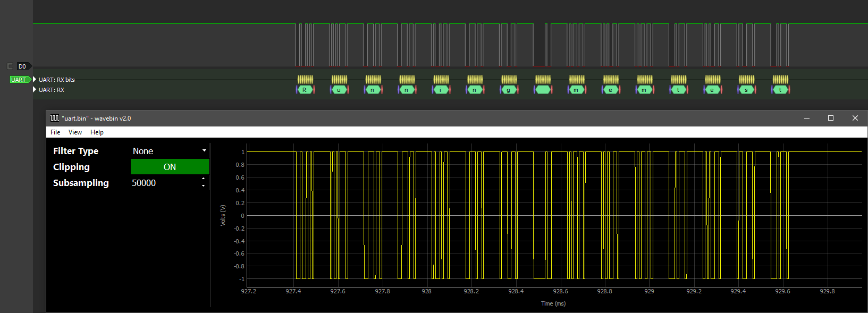Expand the 'UART: RX' row
The height and width of the screenshot is (313, 868).
35,90
